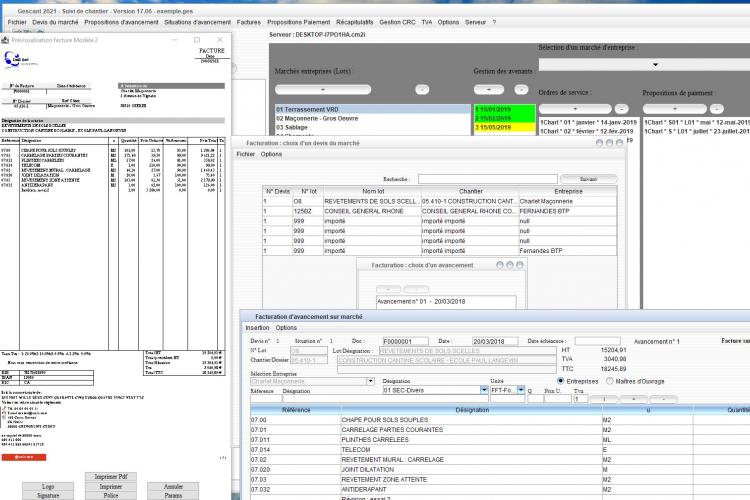Click the Doc field containing F0000001
The image size is (750, 500).
406,341
